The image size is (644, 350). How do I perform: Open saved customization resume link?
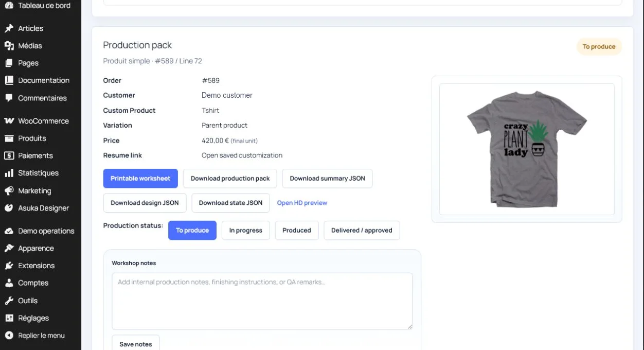coord(242,155)
